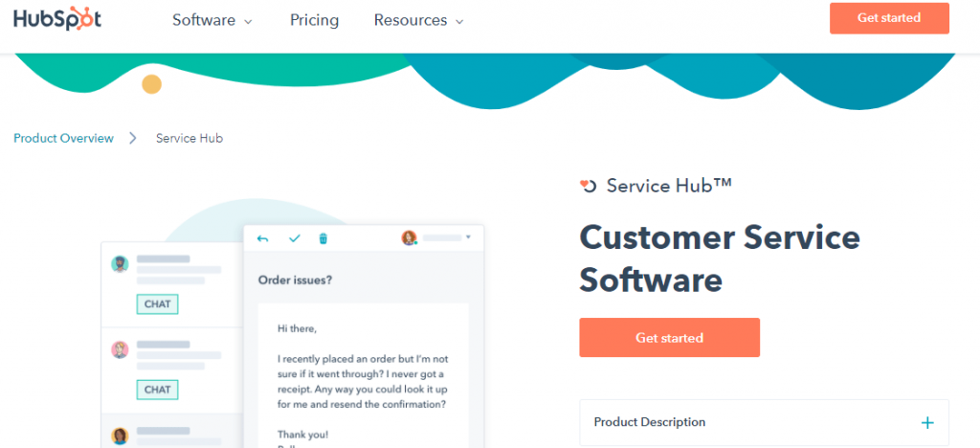Click the plus icon beside Product Description
The height and width of the screenshot is (448, 980).
click(927, 423)
